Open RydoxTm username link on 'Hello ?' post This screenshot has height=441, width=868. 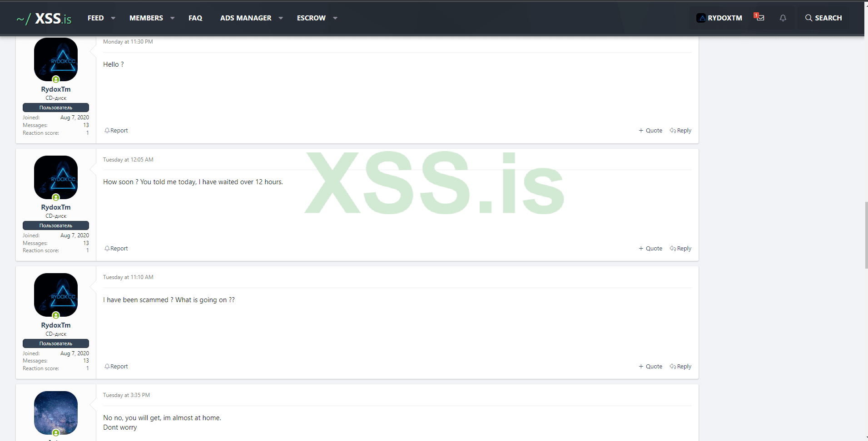[56, 89]
